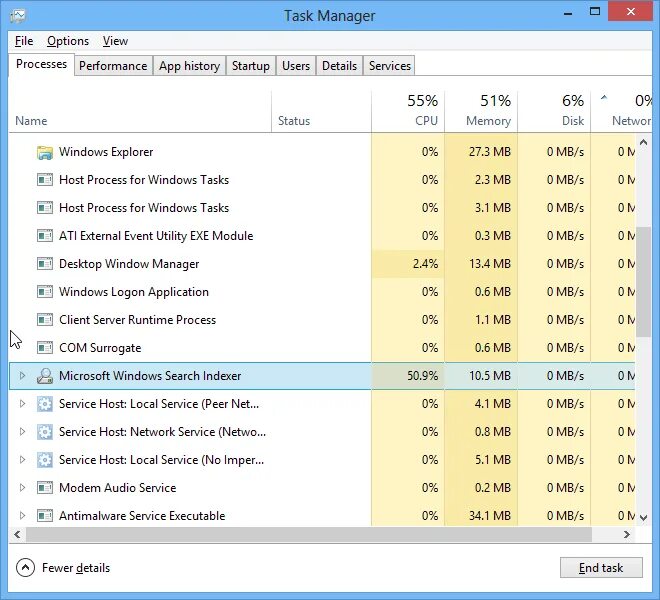
Task: Click the 13.4 MB memory value
Action: tap(490, 264)
